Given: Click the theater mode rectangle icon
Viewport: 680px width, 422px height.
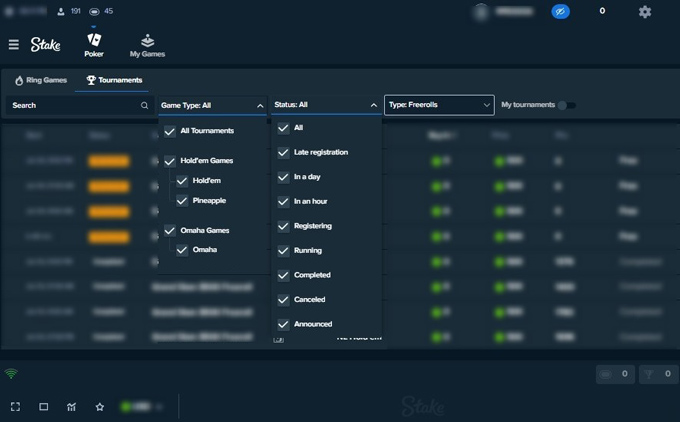Looking at the screenshot, I should click(44, 407).
